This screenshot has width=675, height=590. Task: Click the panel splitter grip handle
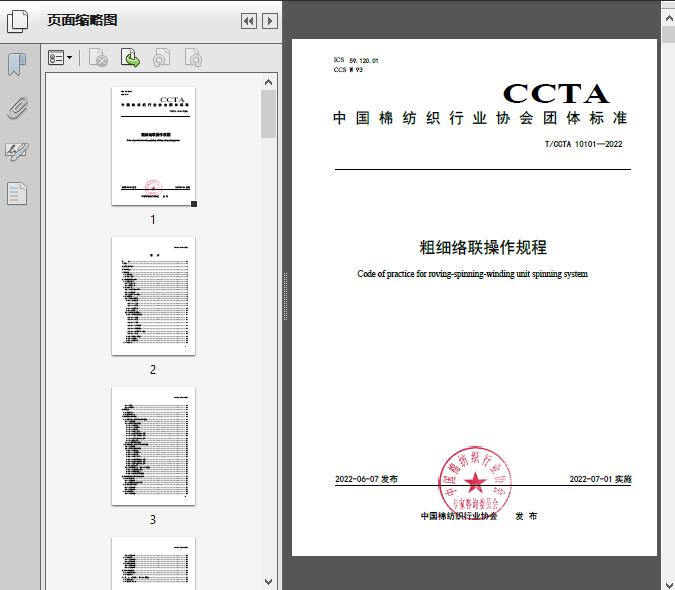tap(285, 297)
